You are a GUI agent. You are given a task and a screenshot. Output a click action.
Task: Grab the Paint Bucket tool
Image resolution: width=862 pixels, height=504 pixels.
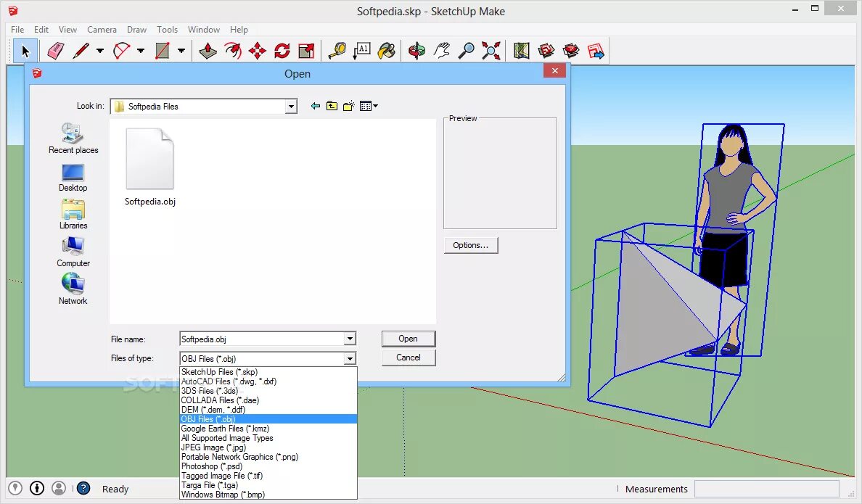coord(387,51)
